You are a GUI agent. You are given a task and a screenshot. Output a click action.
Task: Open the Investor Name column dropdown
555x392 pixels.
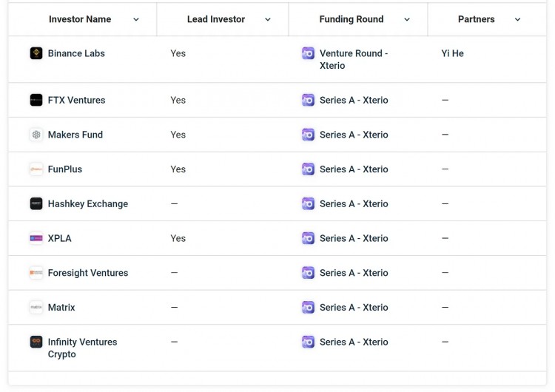coord(136,20)
